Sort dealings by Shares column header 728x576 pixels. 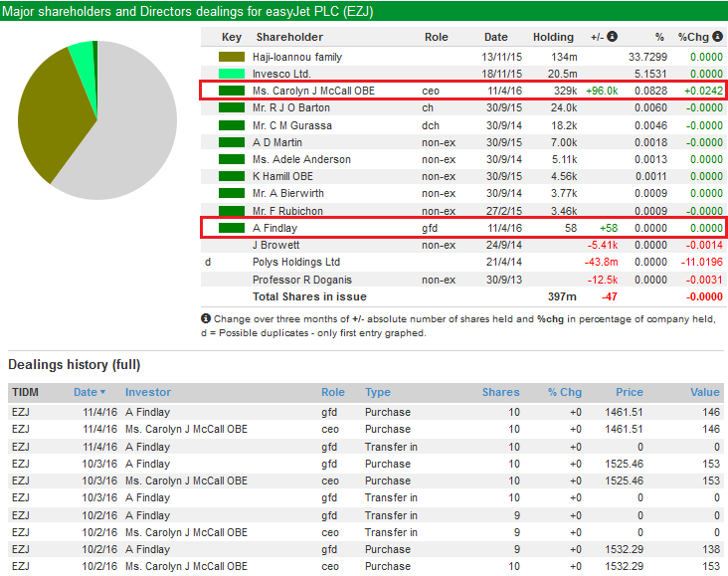[500, 392]
